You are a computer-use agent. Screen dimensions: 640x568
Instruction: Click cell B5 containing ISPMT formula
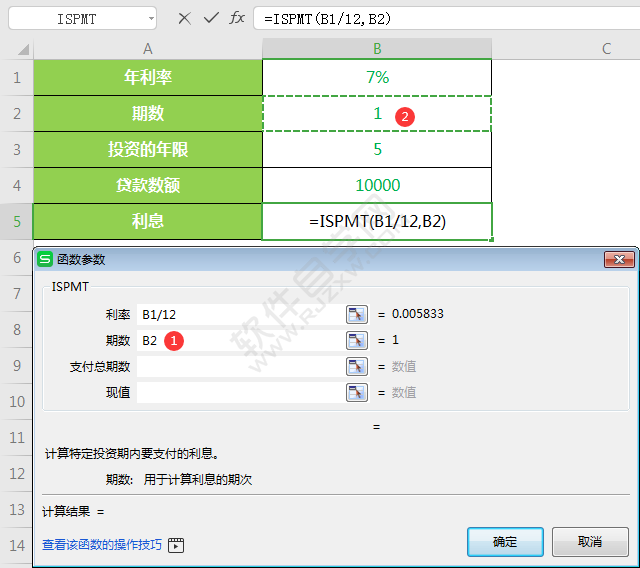tap(377, 222)
